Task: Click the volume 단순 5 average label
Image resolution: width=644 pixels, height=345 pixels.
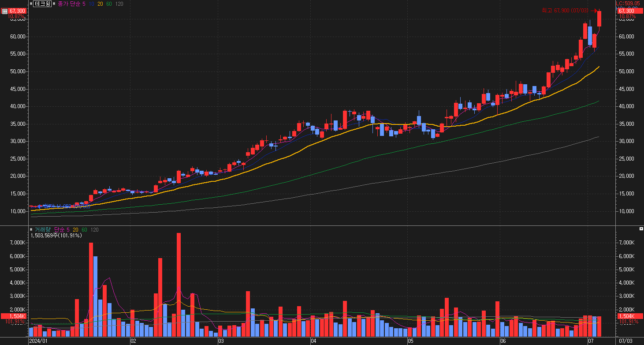Action: pyautogui.click(x=62, y=229)
